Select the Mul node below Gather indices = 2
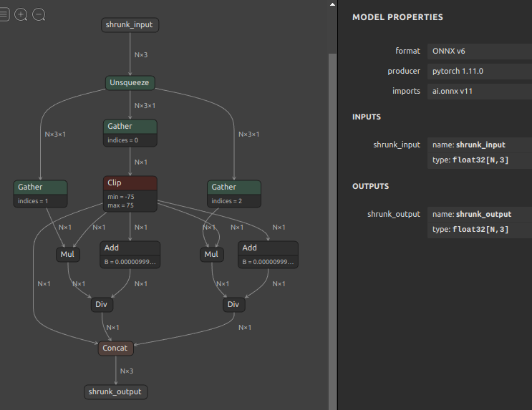Viewport: 532px width, 410px height. (212, 254)
